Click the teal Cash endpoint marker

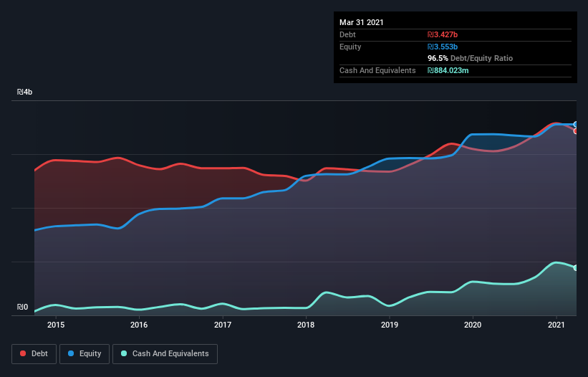pyautogui.click(x=576, y=267)
